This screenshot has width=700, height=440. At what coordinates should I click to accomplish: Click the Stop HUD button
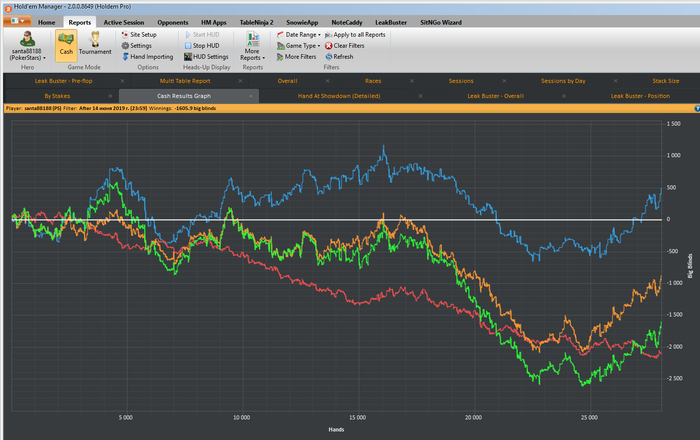[x=202, y=46]
